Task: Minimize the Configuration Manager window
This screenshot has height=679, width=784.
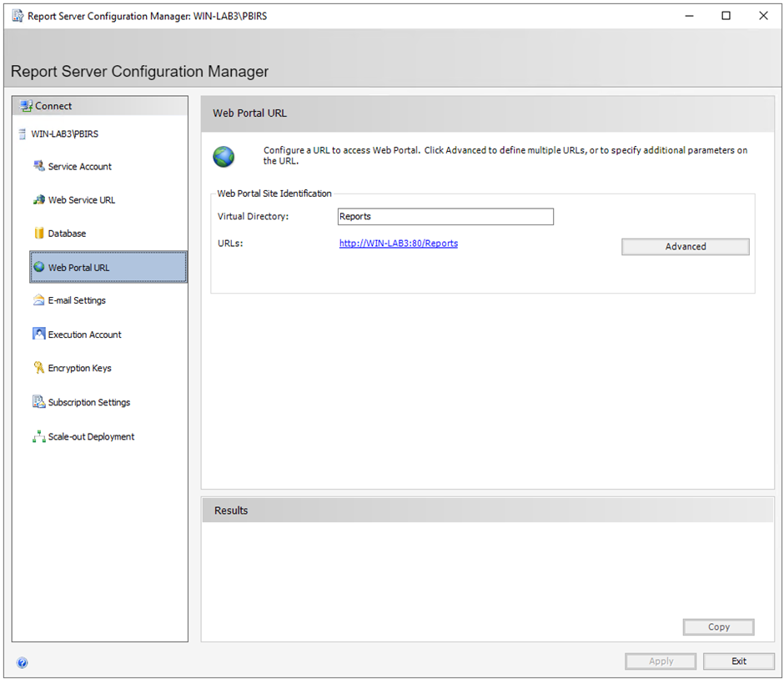Action: pyautogui.click(x=689, y=16)
